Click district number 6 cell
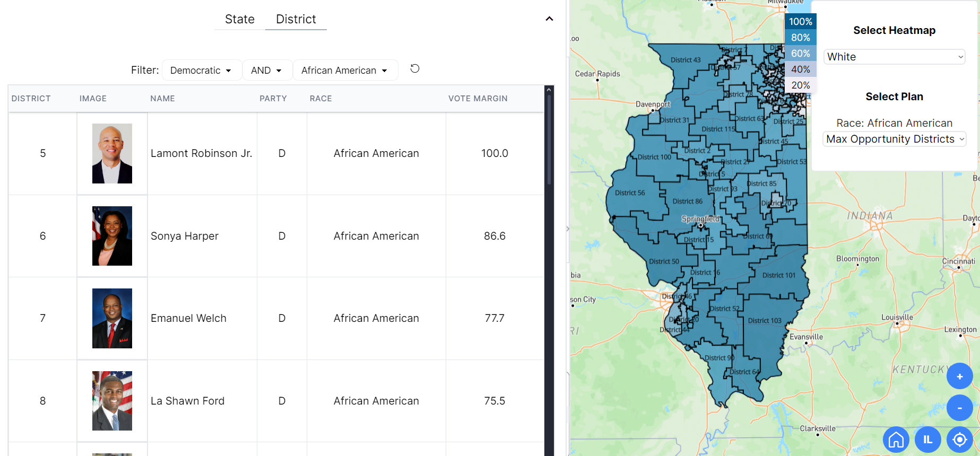This screenshot has height=456, width=980. coord(43,236)
